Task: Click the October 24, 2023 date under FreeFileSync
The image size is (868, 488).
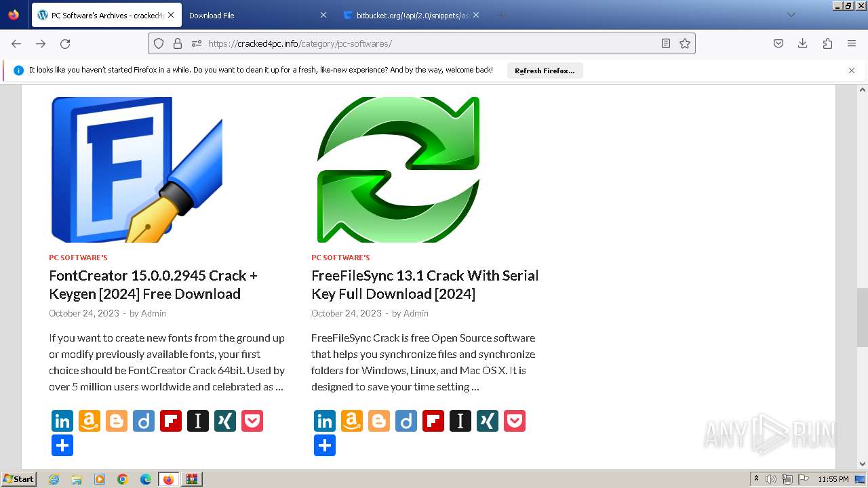Action: coord(347,313)
